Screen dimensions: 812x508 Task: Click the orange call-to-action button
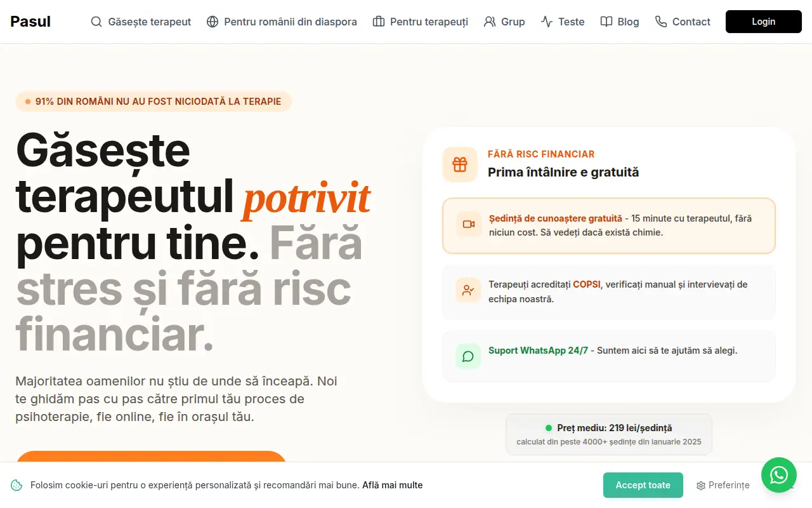point(151,457)
